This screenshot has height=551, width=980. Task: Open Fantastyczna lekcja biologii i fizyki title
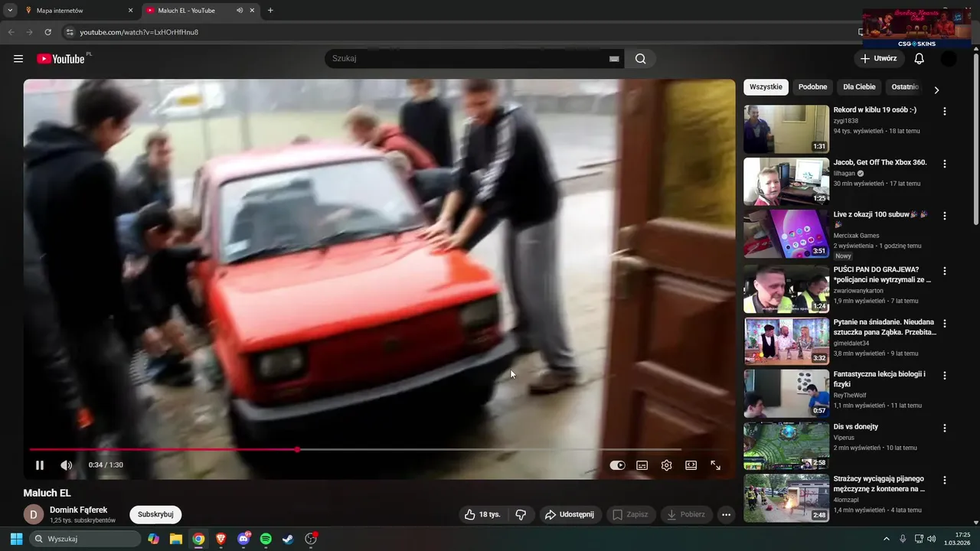(880, 379)
